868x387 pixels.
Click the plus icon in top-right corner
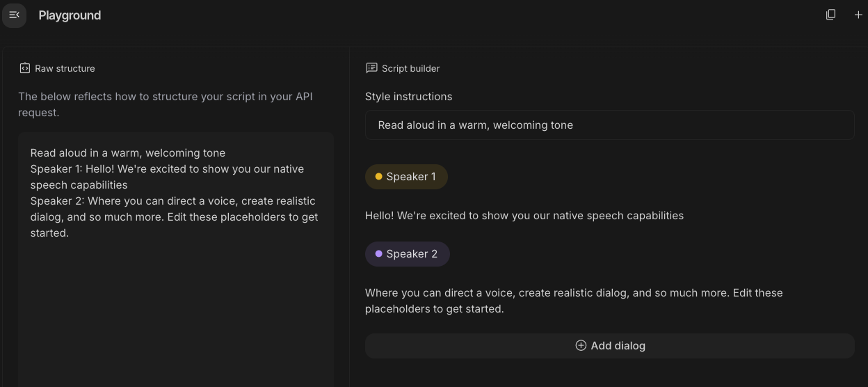point(858,15)
